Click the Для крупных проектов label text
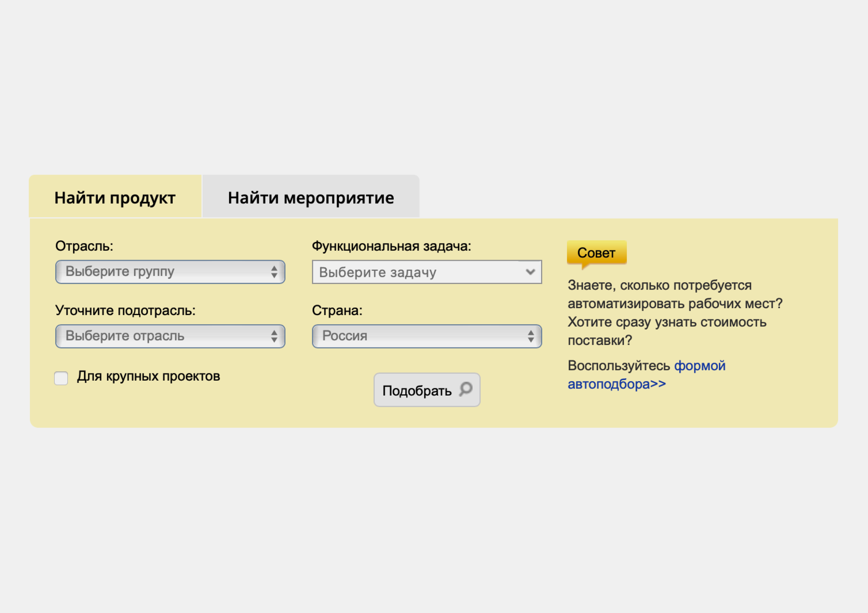The width and height of the screenshot is (868, 613). coord(149,376)
